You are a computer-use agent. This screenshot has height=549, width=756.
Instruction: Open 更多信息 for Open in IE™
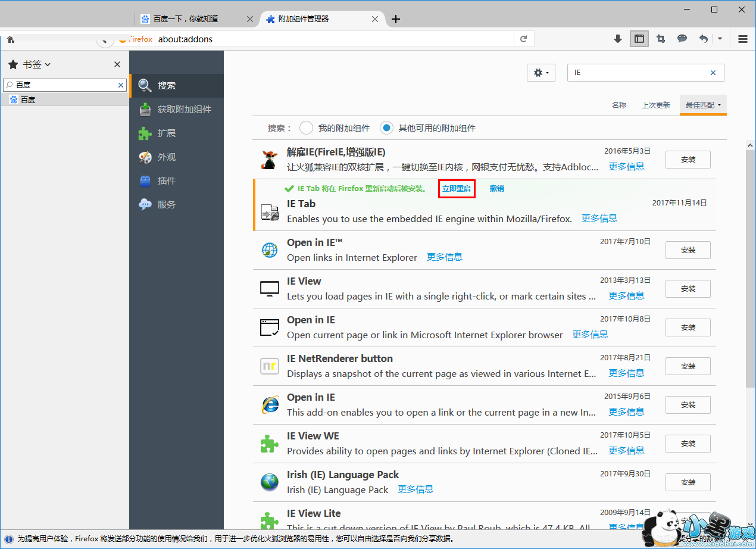[445, 257]
